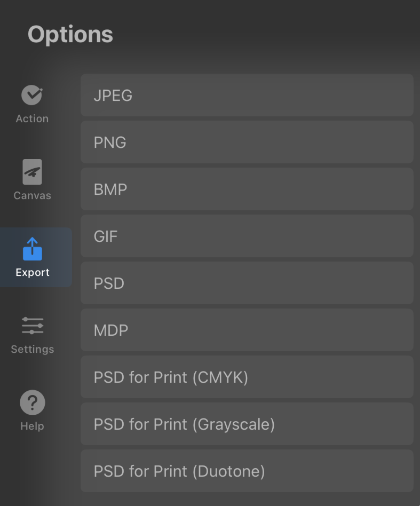
Task: Export the image as JPEG
Action: pos(247,95)
